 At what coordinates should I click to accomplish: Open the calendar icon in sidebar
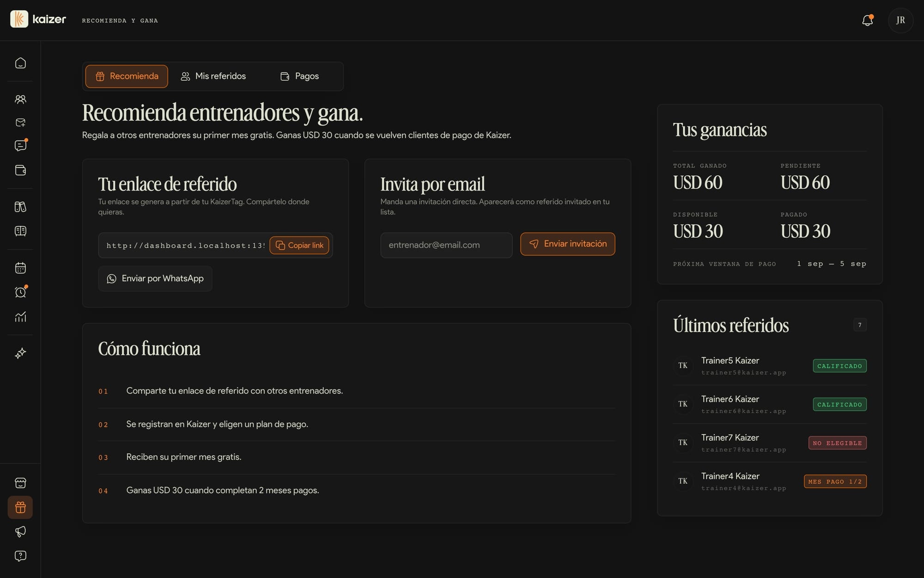pos(20,268)
